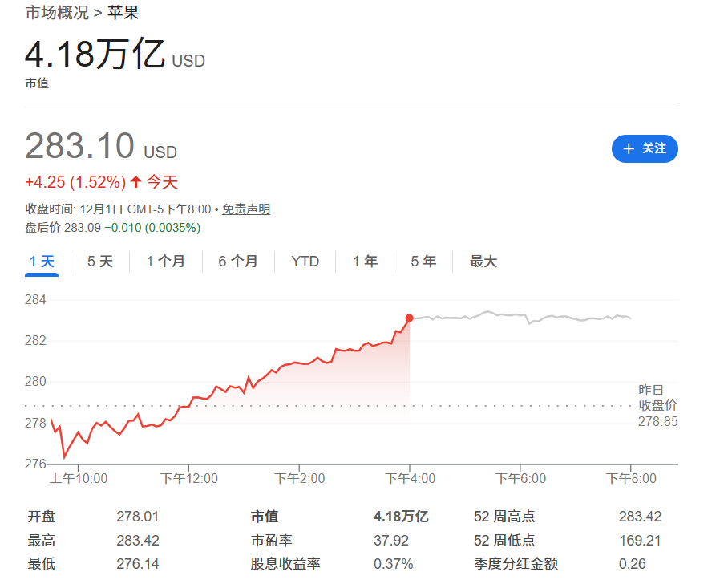728x580 pixels.
Task: Click the 昨日收盘价 278.85 label
Action: (x=657, y=405)
